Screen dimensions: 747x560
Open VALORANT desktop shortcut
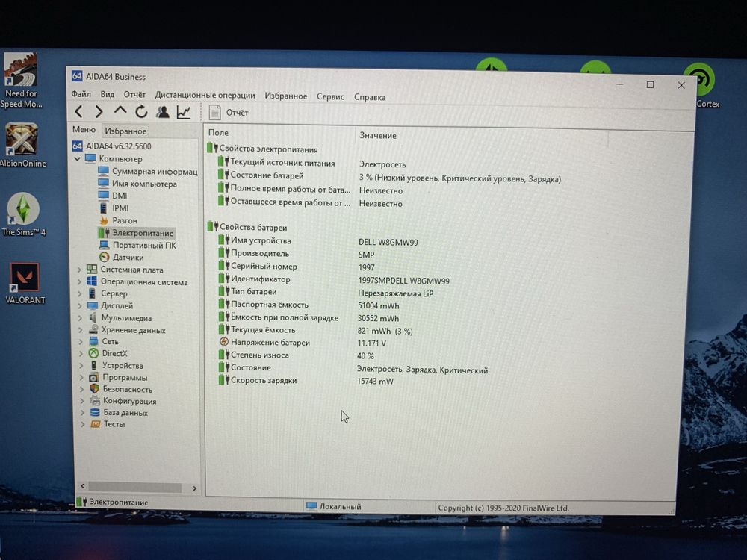[x=25, y=283]
